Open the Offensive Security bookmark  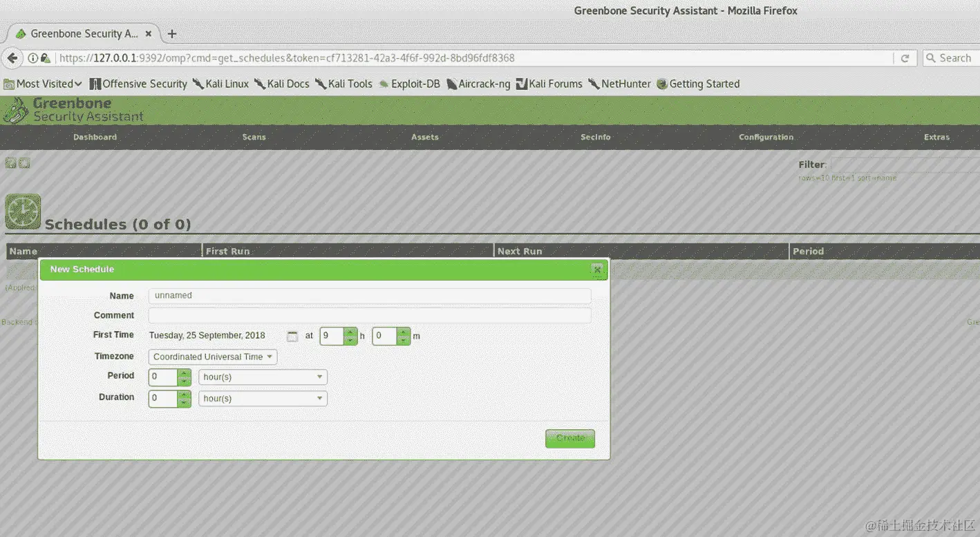pyautogui.click(x=138, y=84)
